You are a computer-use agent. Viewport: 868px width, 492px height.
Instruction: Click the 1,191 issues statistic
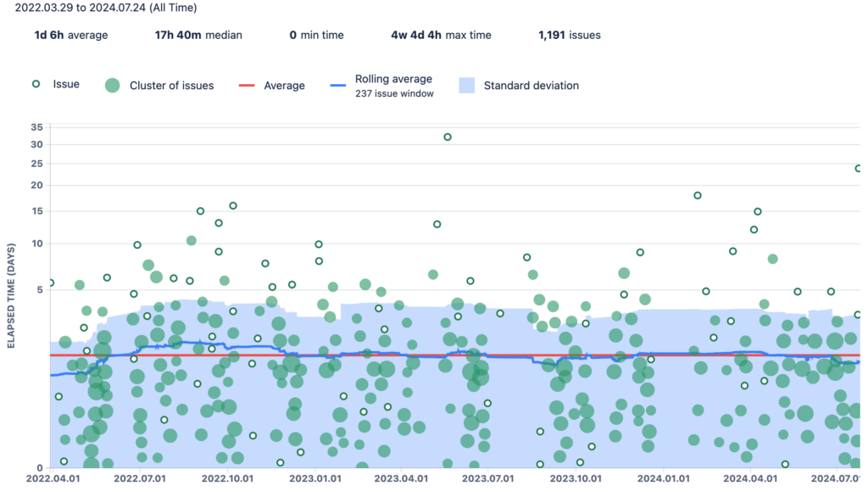(x=569, y=35)
